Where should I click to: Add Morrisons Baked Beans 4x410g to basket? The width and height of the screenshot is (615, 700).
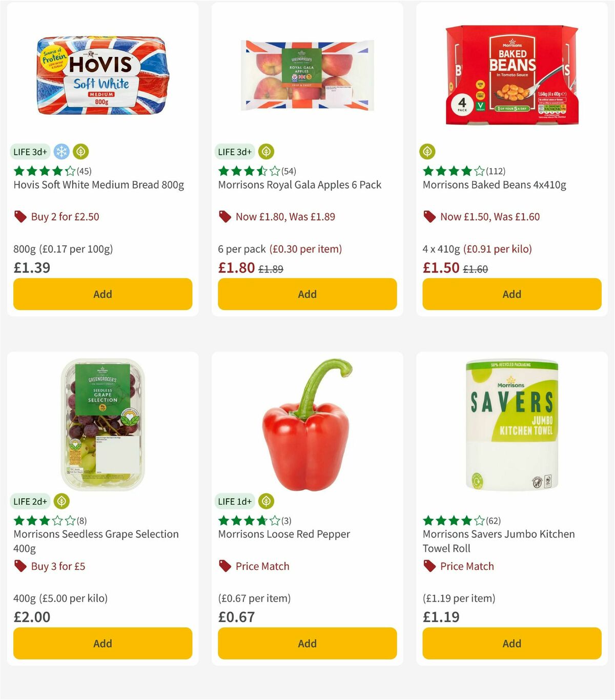click(x=511, y=294)
